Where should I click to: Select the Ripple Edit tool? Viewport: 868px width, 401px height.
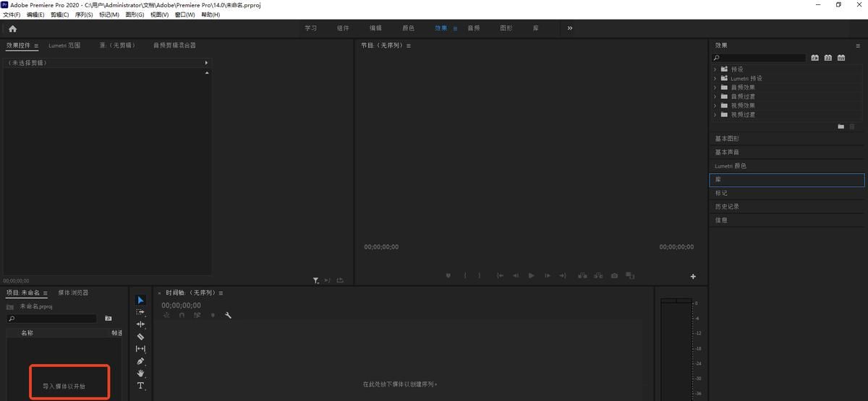(140, 324)
